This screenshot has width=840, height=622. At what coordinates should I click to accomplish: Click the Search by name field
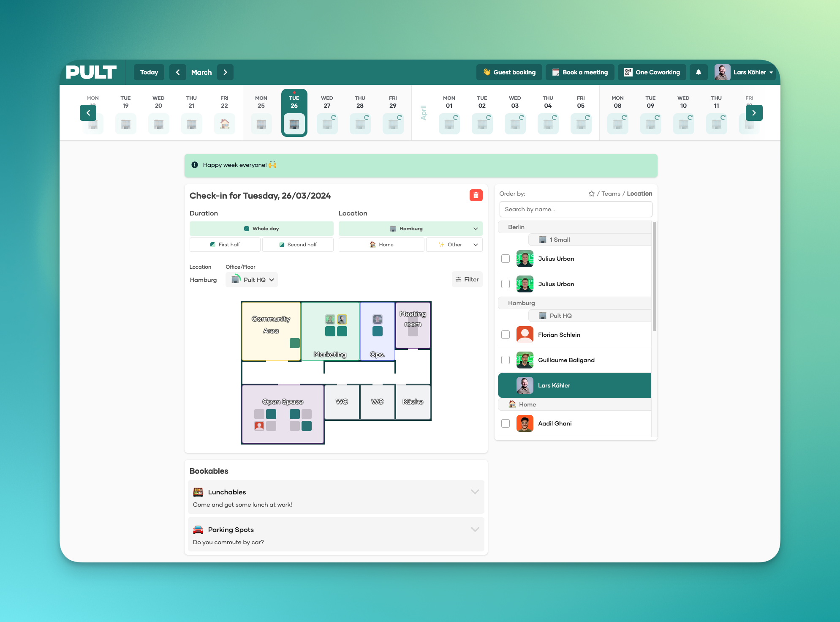tap(575, 209)
